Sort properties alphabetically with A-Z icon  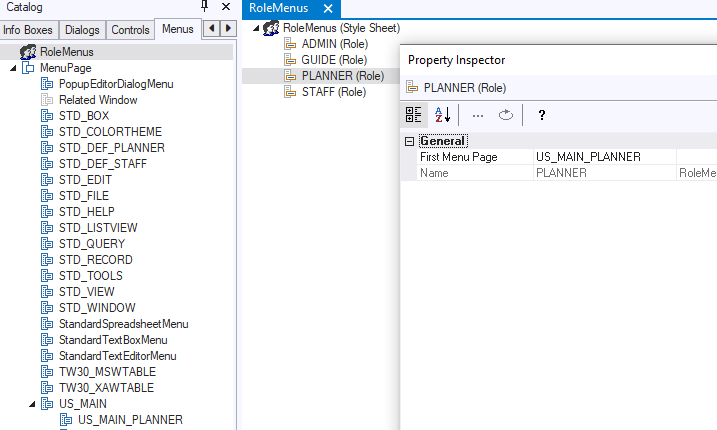[x=443, y=115]
